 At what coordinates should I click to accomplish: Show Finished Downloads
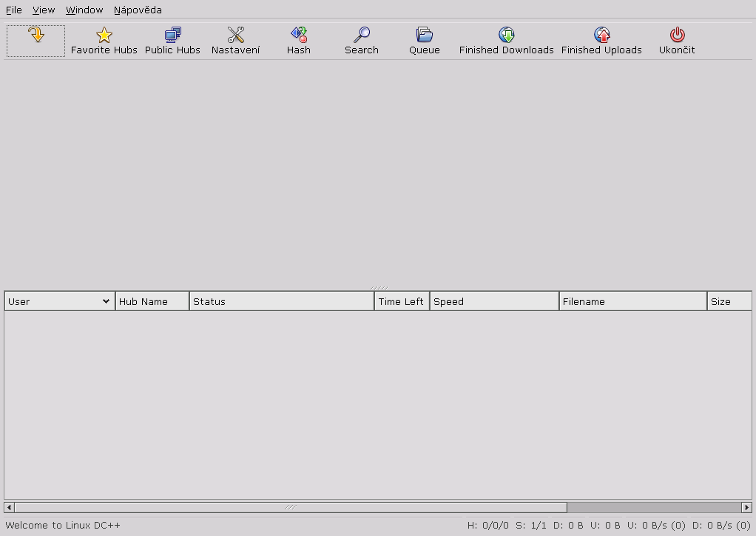[507, 35]
